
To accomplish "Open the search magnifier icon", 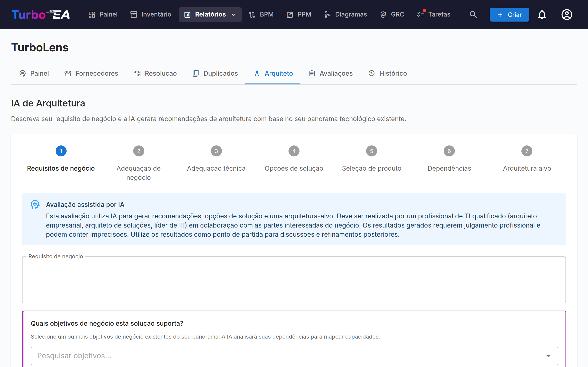I will coord(473,14).
